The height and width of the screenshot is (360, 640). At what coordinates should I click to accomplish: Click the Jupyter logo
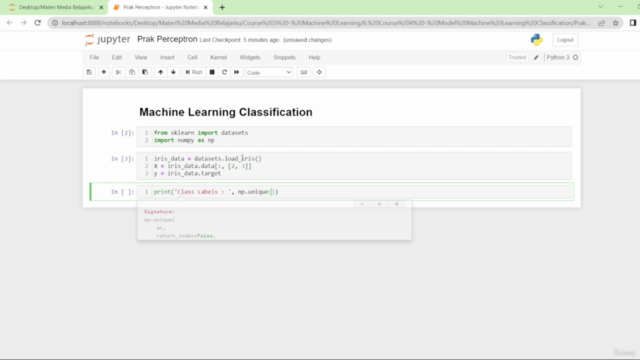[x=107, y=40]
